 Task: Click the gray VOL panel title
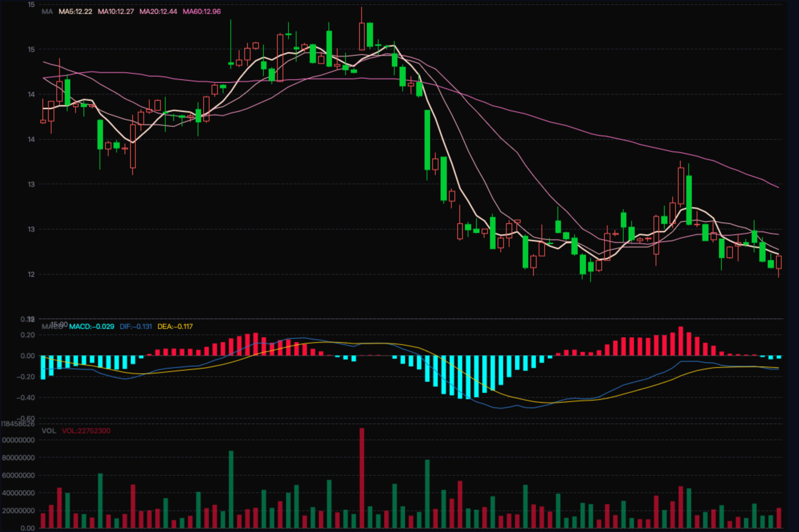[49, 431]
